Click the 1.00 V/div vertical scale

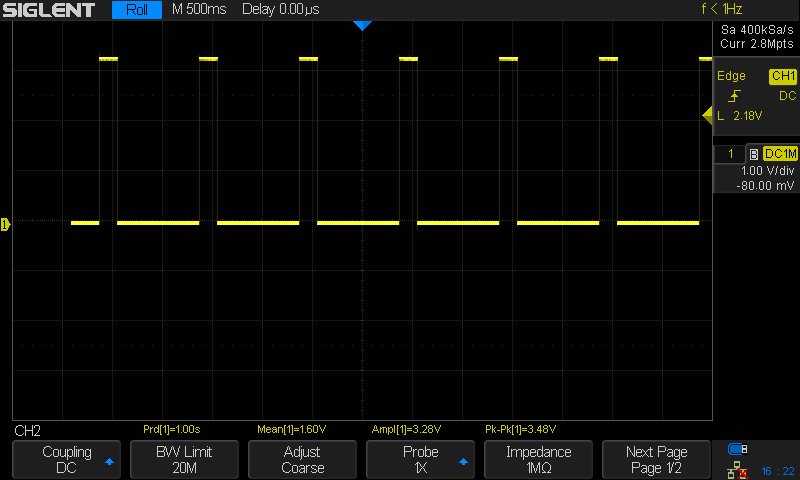pos(767,171)
